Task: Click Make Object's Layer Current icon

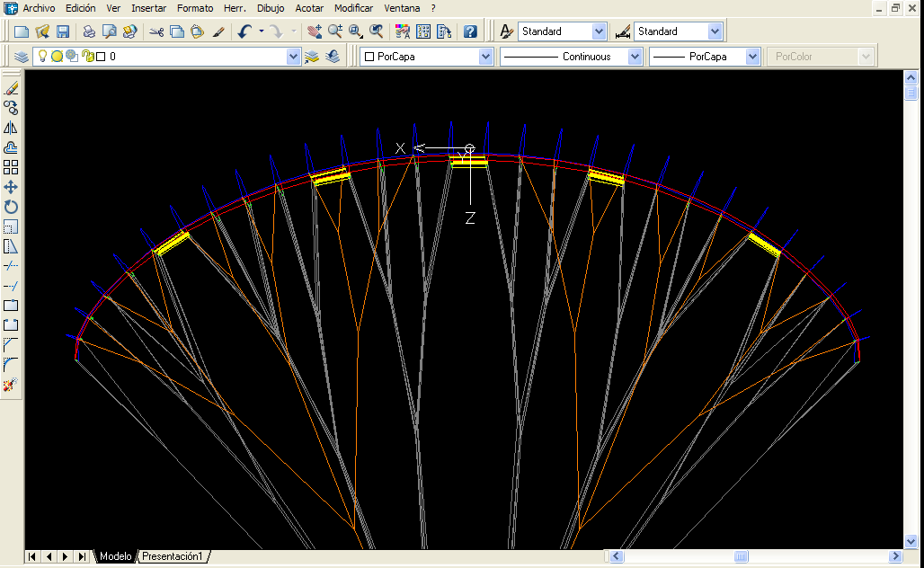Action: click(x=312, y=57)
